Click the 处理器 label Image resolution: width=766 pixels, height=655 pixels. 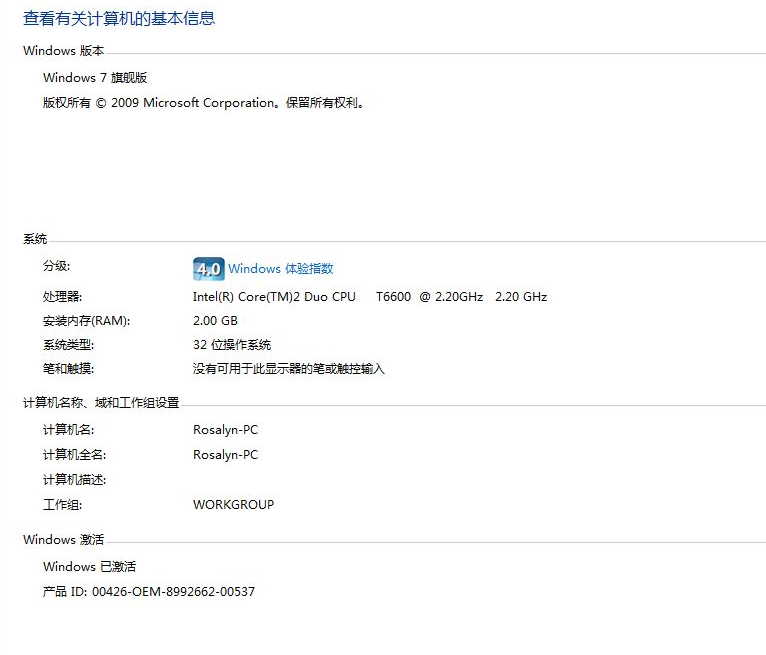pos(62,297)
